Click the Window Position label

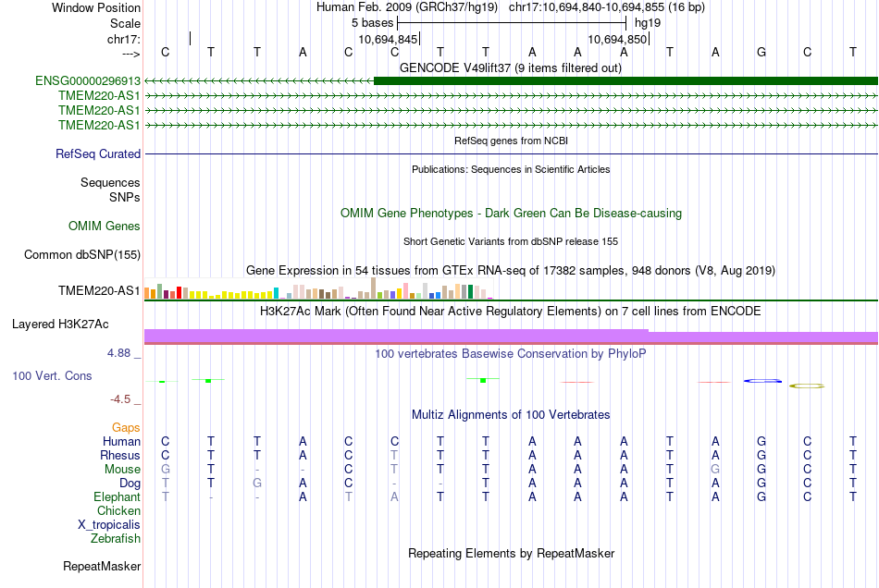(96, 7)
